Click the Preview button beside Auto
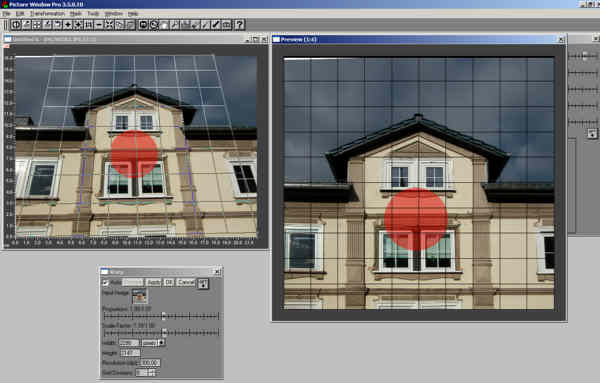 click(x=133, y=282)
